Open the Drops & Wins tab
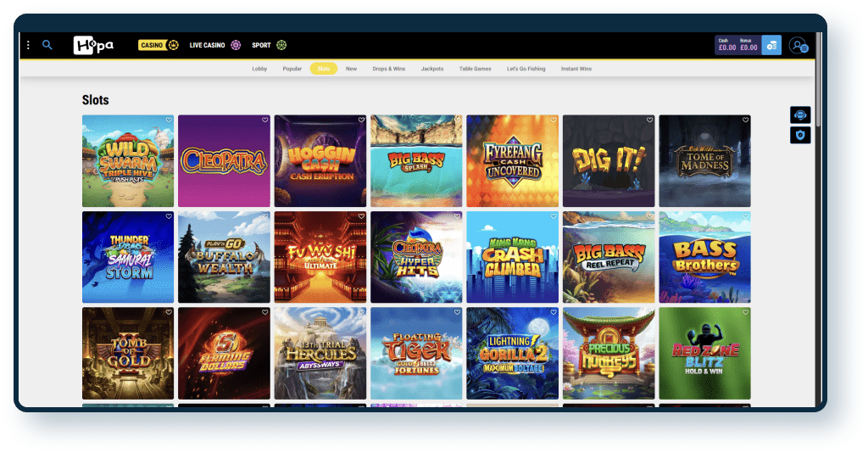This screenshot has width=868, height=453. pos(388,69)
